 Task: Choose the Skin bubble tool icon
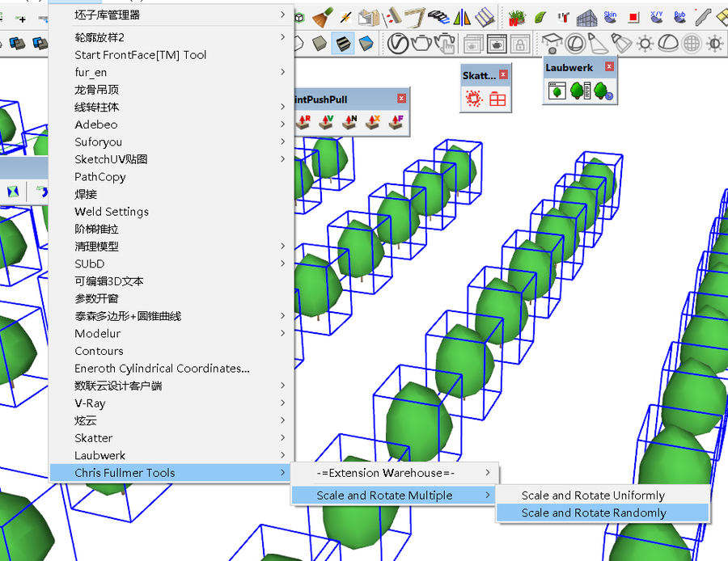tap(610, 17)
